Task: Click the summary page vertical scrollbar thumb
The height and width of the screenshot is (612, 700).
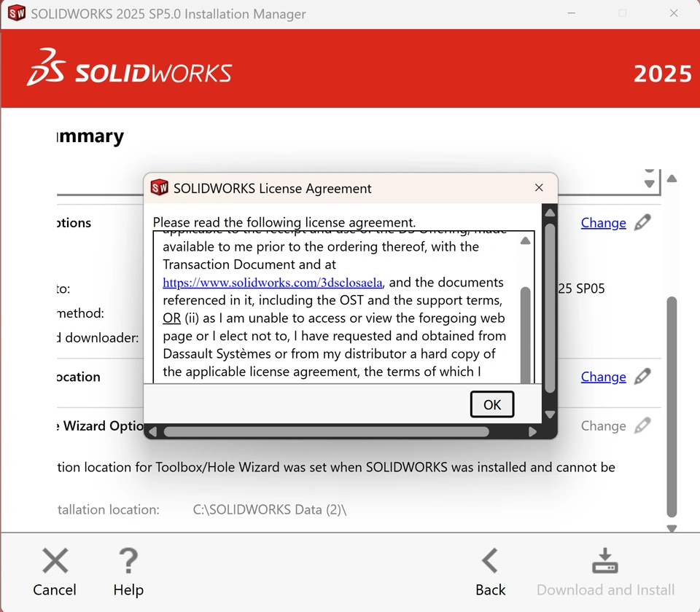Action: tap(672, 407)
